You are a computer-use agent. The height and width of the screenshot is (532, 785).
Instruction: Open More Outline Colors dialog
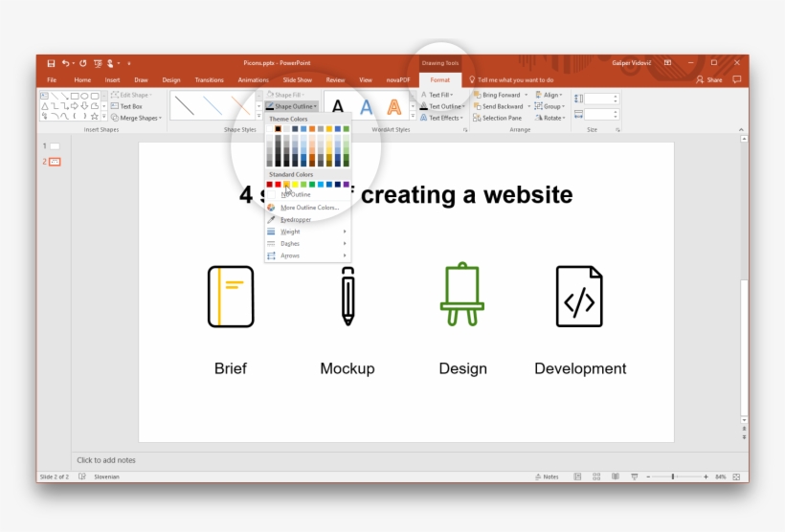click(x=307, y=208)
